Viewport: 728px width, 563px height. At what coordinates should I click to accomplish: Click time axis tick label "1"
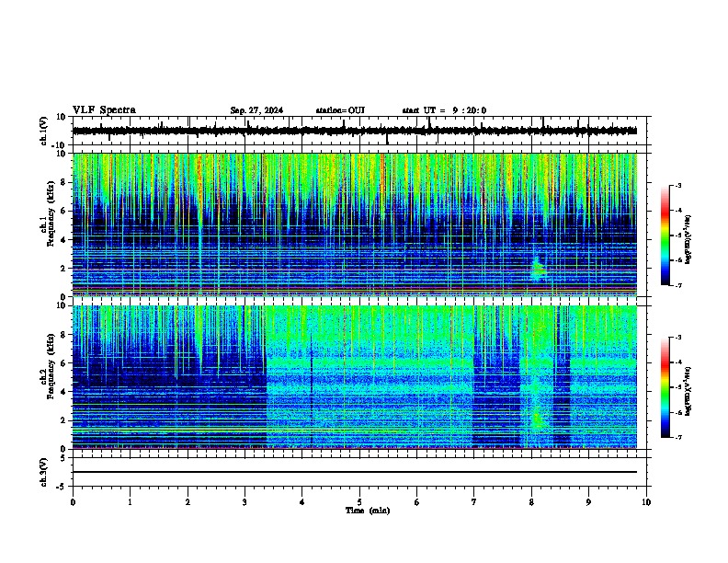tap(130, 502)
